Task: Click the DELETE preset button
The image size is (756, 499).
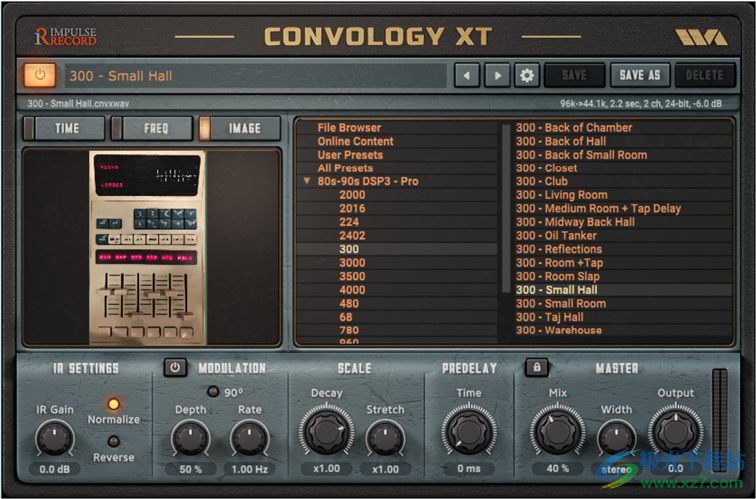Action: (x=705, y=75)
